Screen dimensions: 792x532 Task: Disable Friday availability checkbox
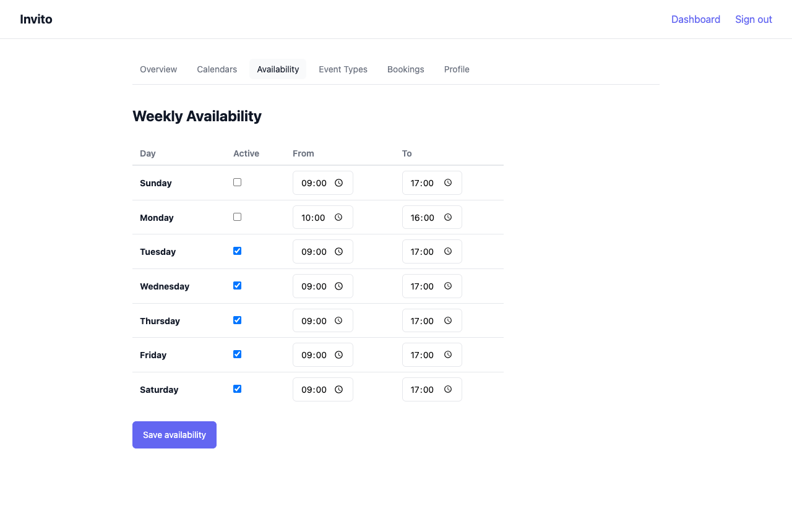coord(237,354)
